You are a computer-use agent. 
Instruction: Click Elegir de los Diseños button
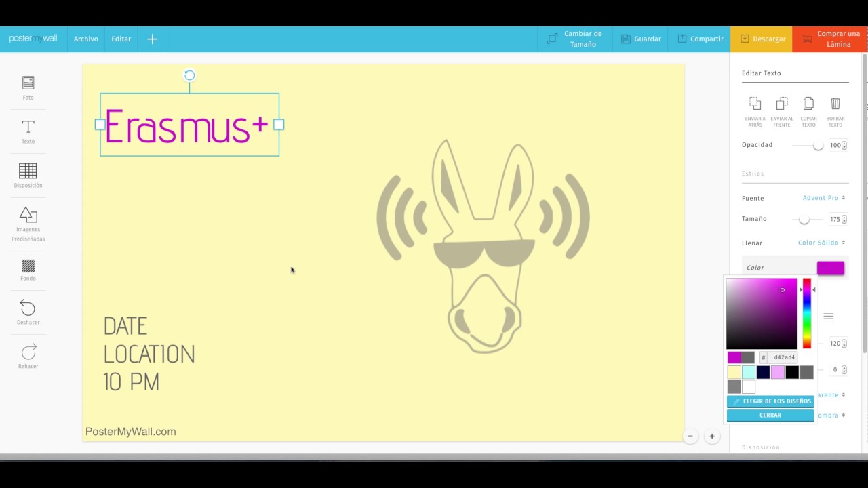[770, 401]
